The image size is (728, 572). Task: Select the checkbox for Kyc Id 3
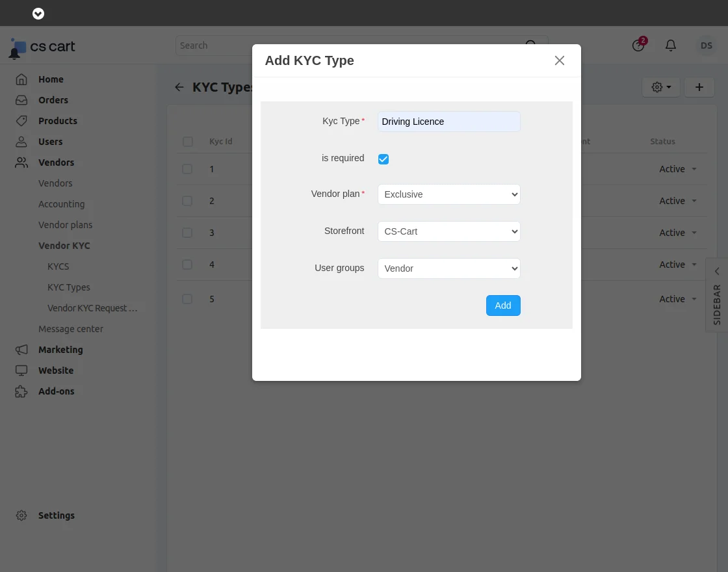187,232
